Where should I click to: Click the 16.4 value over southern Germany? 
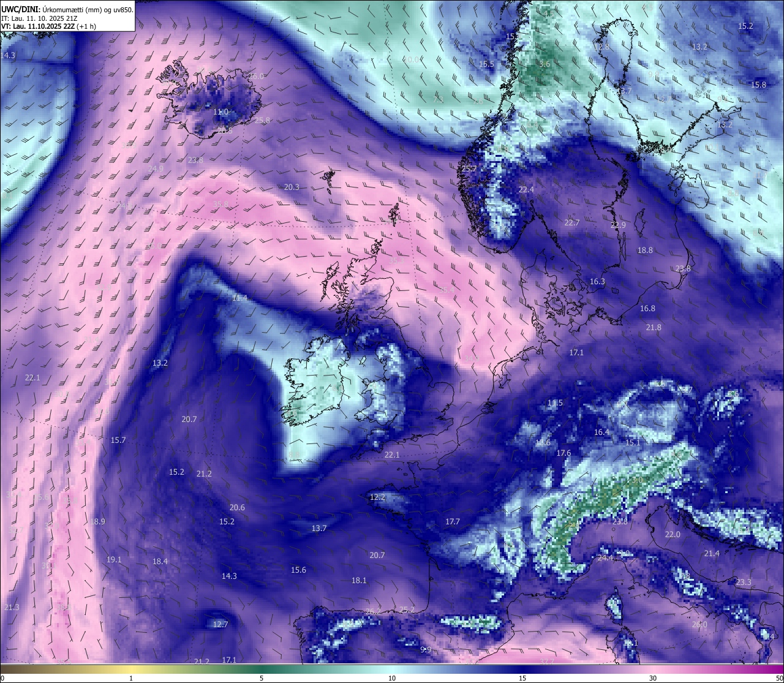[601, 432]
